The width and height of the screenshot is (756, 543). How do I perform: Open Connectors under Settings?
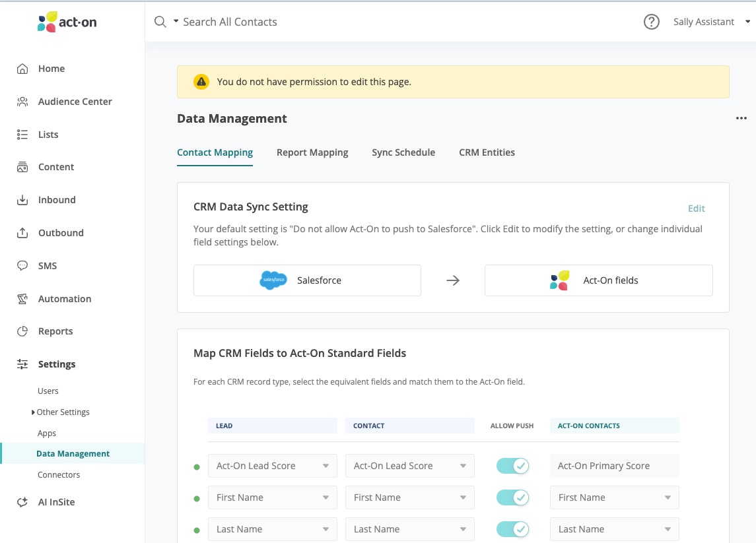(x=59, y=474)
